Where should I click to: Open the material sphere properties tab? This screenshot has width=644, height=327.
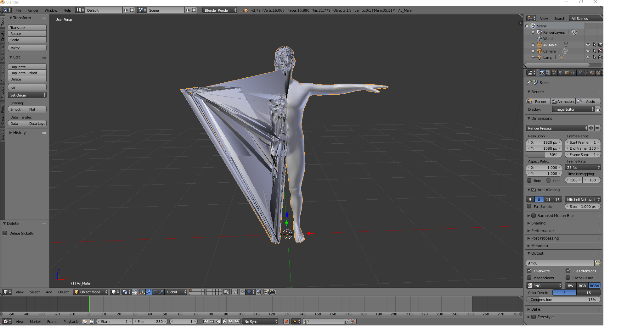point(592,73)
